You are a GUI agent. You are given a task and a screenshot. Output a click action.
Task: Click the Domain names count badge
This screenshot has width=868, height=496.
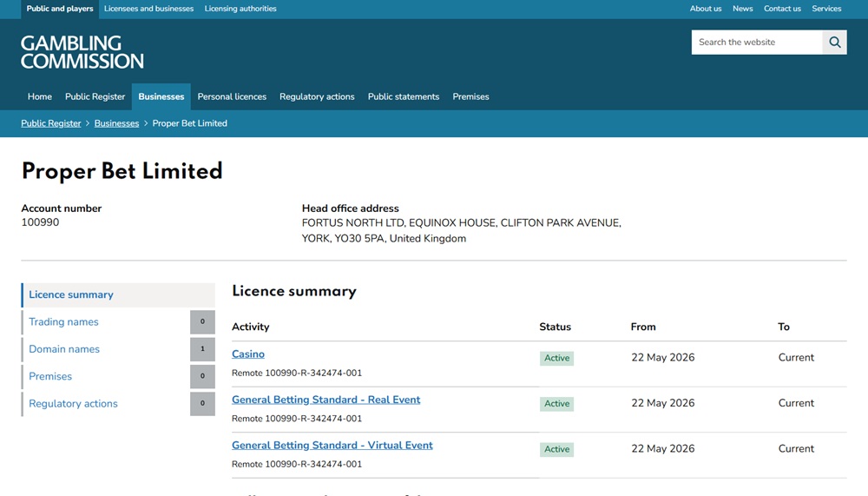202,349
